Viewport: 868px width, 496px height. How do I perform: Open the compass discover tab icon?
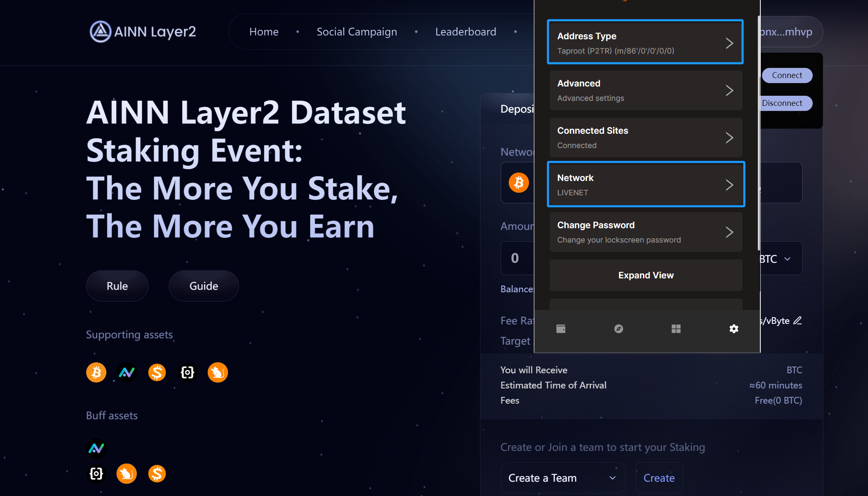point(618,329)
